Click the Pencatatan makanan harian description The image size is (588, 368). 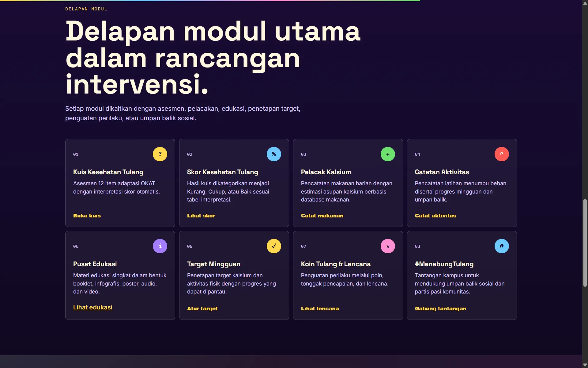347,191
